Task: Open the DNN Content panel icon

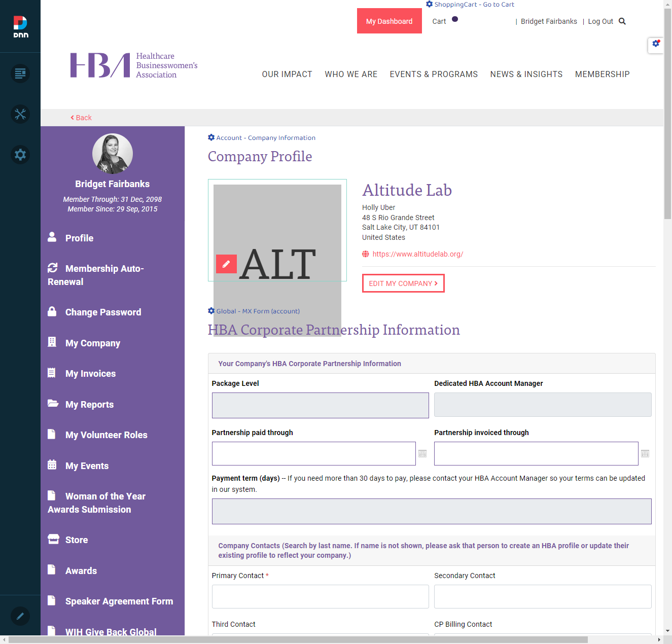Action: coord(20,74)
